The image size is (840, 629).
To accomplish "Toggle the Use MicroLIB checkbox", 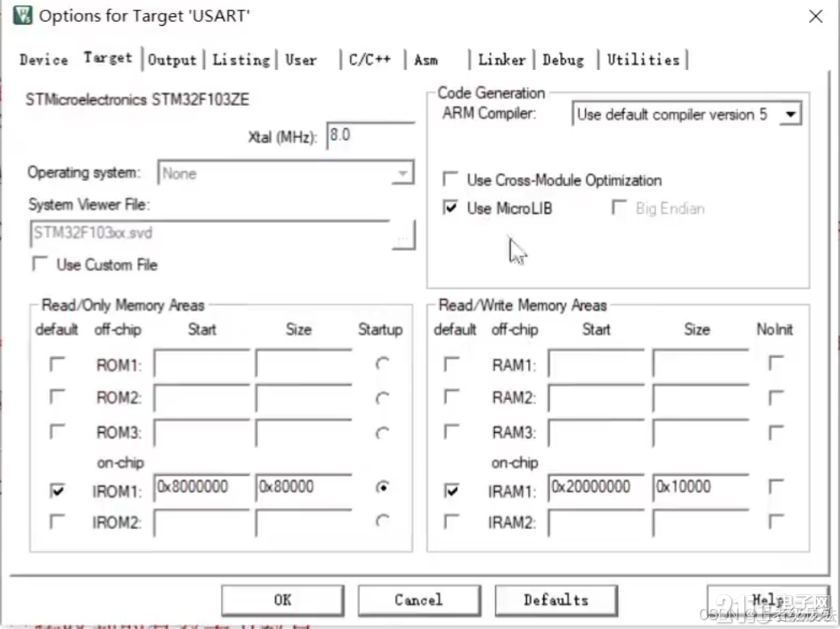I will (x=451, y=207).
